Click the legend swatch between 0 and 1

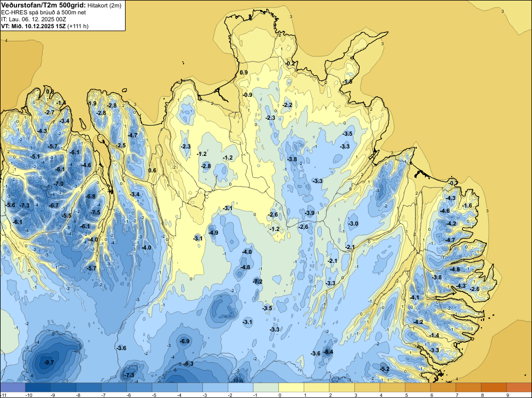tap(291, 387)
